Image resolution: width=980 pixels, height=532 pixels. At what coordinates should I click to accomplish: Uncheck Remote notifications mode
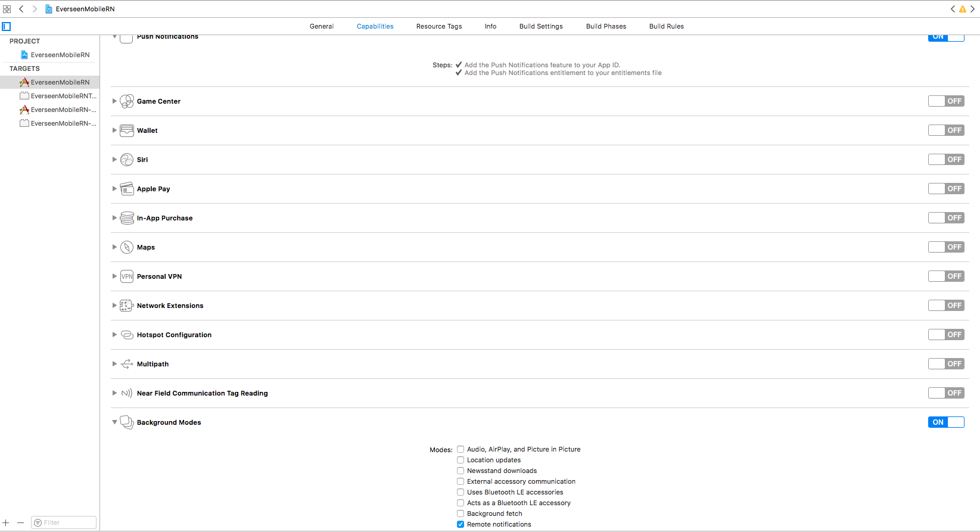(461, 524)
